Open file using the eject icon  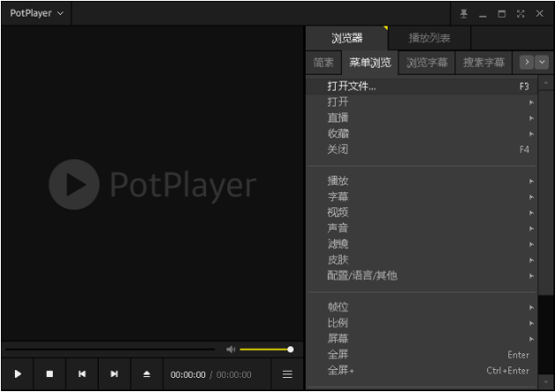click(x=147, y=374)
